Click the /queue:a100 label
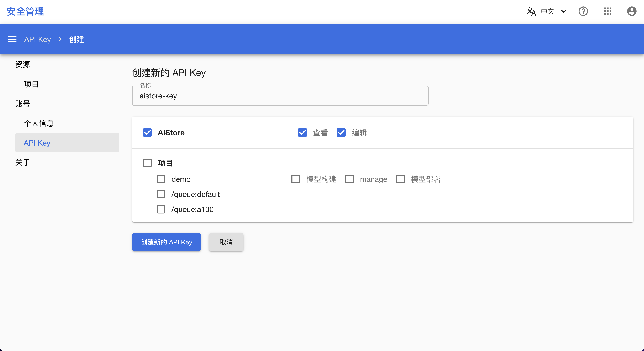The height and width of the screenshot is (351, 644). click(192, 209)
